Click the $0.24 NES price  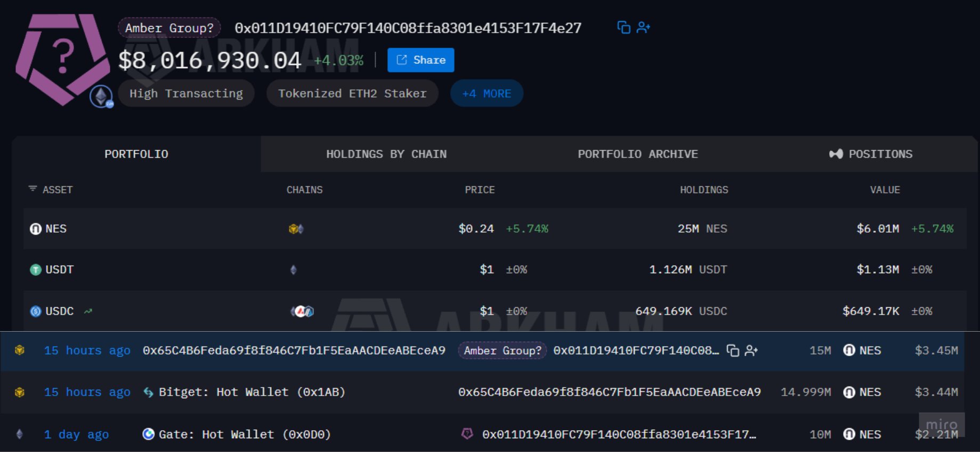476,229
